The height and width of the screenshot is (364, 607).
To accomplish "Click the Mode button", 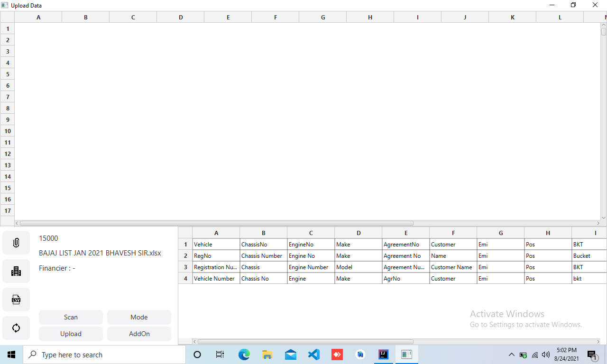I will (139, 317).
